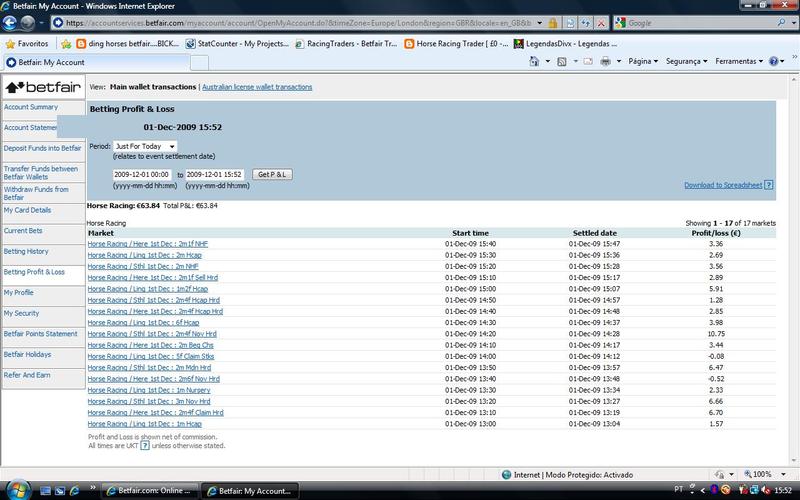Open My Security in sidebar
Image resolution: width=800 pixels, height=500 pixels.
(21, 314)
